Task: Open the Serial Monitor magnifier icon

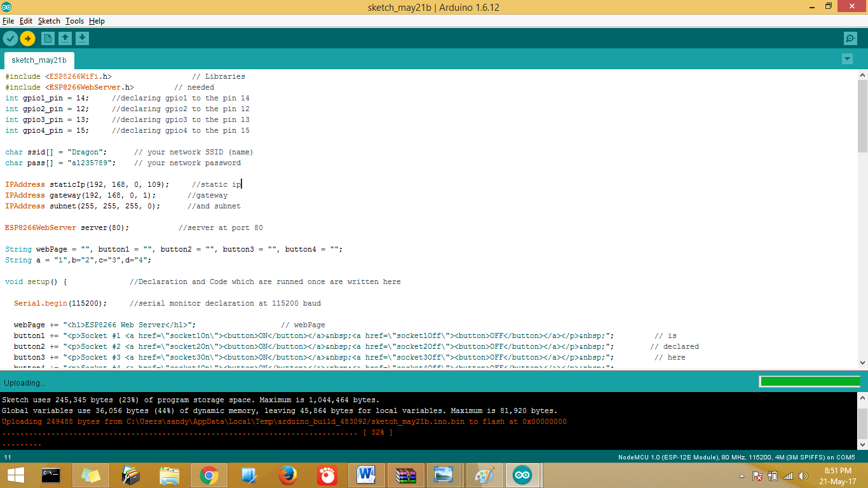Action: (x=850, y=39)
